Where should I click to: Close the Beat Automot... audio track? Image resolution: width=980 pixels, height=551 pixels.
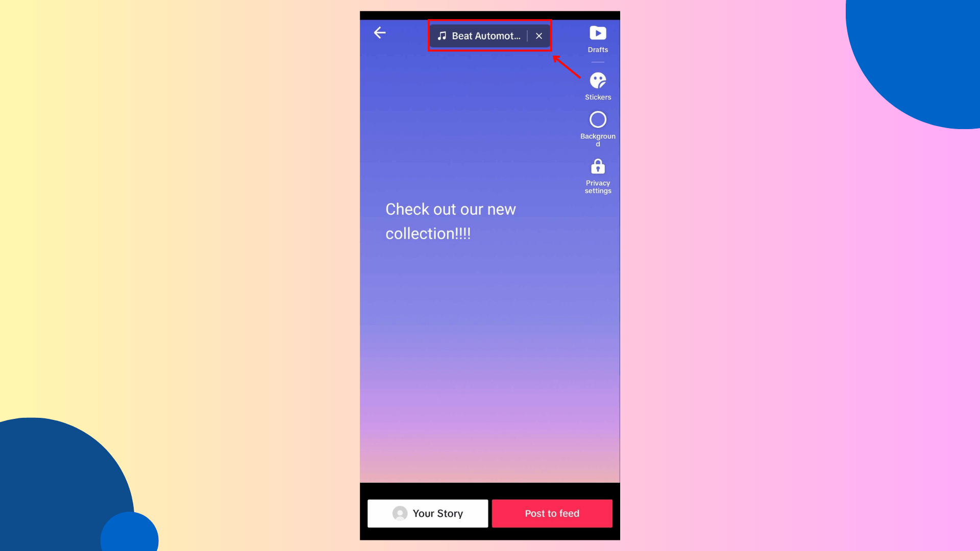click(538, 36)
